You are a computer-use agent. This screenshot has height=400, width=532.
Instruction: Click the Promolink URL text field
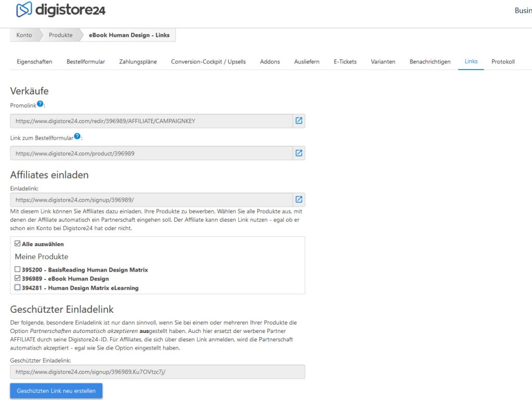click(x=151, y=121)
